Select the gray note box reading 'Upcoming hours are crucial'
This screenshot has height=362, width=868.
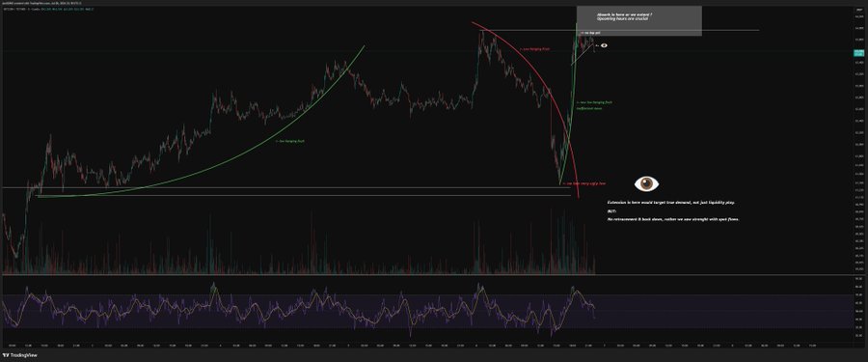(x=638, y=21)
